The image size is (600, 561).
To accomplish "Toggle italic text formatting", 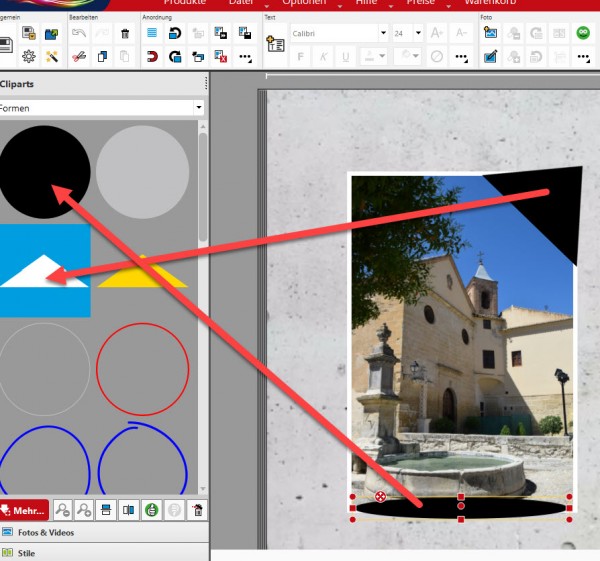I will (323, 57).
